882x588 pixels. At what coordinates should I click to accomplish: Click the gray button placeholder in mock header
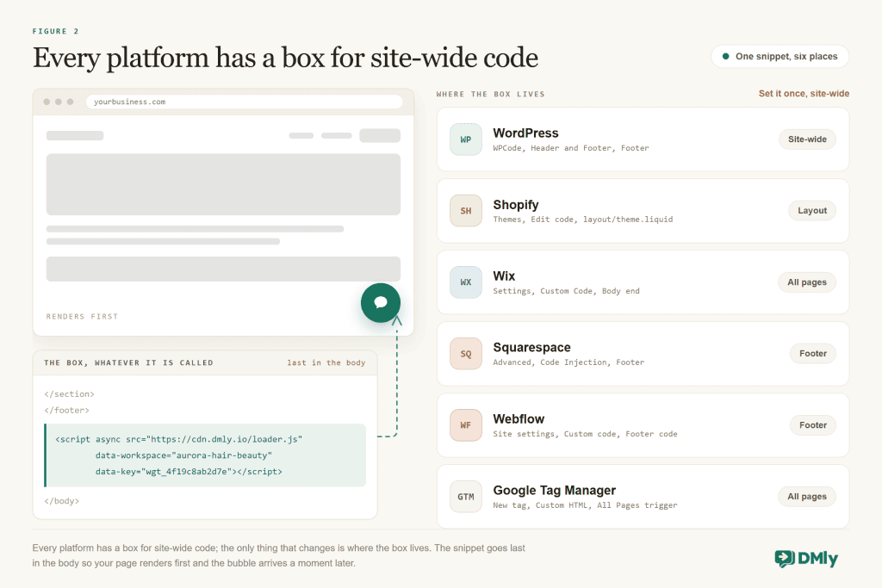tap(380, 135)
